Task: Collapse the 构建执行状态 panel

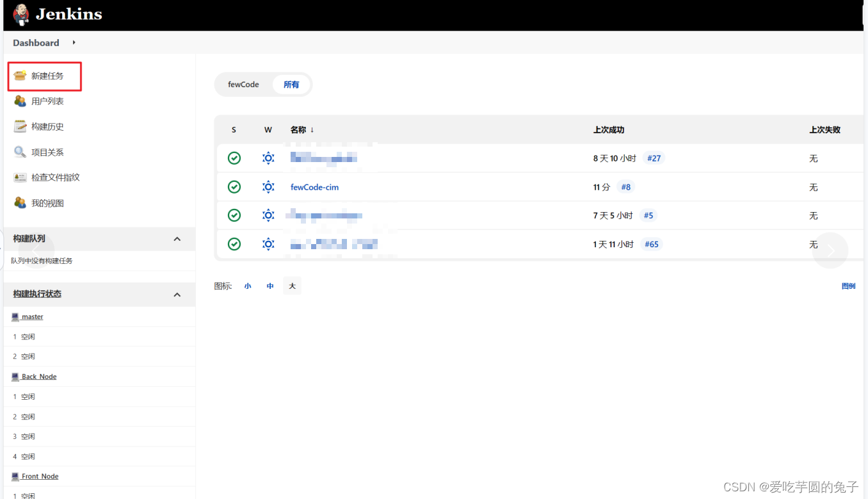Action: (177, 295)
